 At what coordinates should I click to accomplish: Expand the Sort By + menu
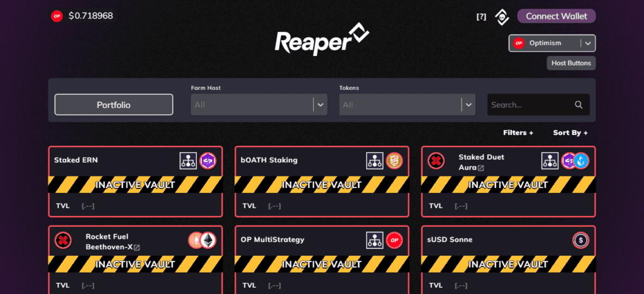tap(570, 133)
